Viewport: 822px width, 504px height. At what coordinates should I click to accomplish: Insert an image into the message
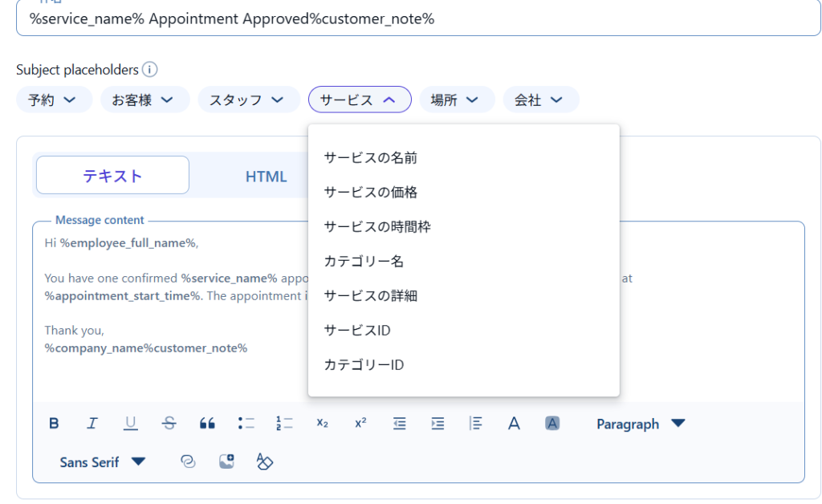click(x=227, y=461)
